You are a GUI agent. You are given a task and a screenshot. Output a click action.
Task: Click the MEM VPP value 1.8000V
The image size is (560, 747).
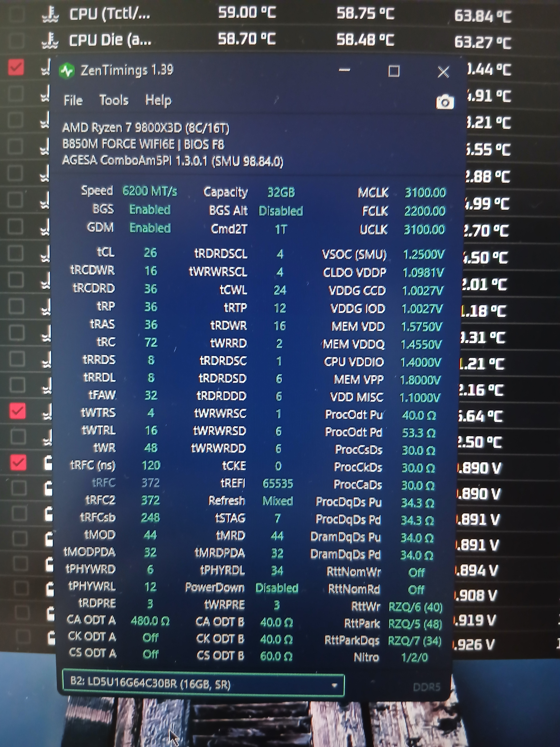pyautogui.click(x=420, y=380)
